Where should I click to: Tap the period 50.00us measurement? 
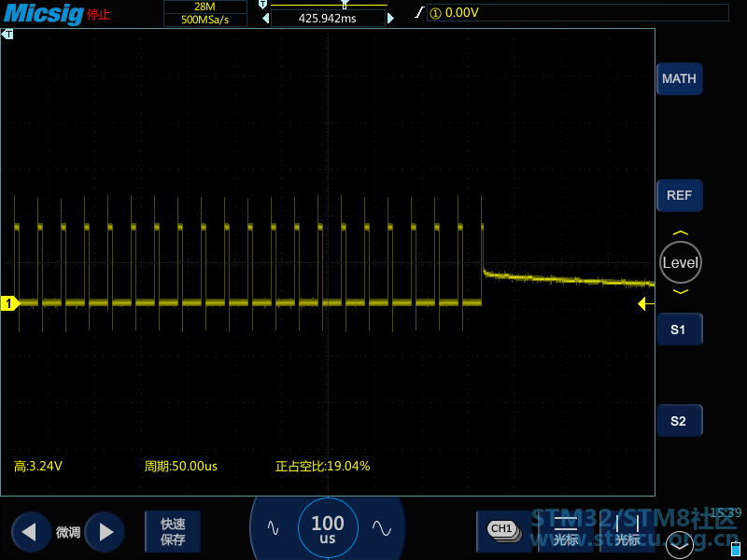[x=181, y=466]
